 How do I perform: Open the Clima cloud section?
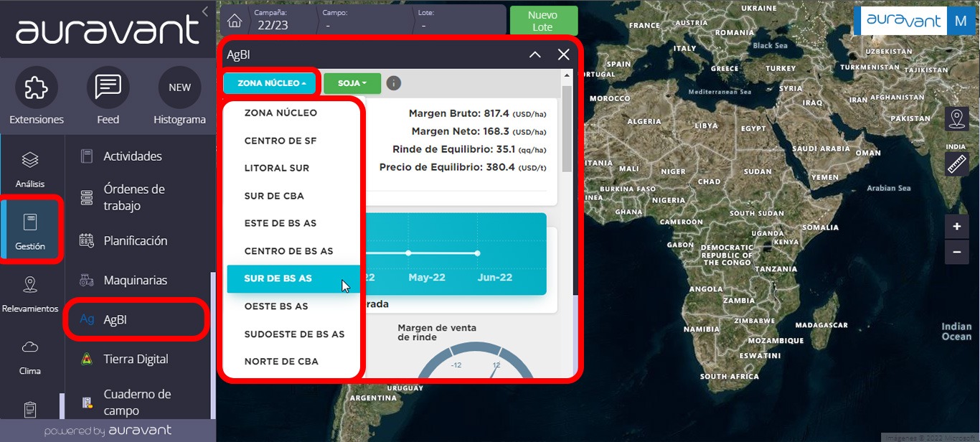point(30,357)
